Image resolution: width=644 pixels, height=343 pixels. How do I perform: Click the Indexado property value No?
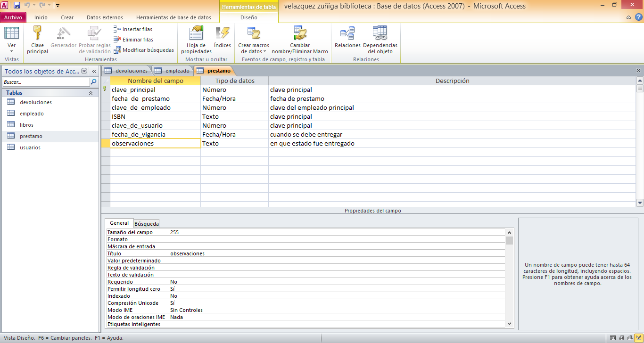(x=337, y=296)
